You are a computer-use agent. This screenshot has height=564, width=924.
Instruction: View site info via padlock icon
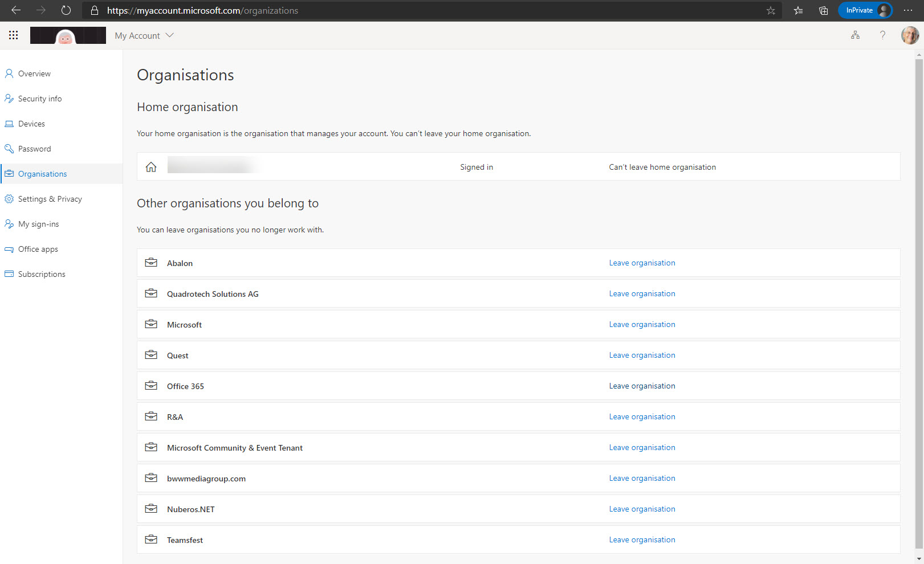point(95,10)
